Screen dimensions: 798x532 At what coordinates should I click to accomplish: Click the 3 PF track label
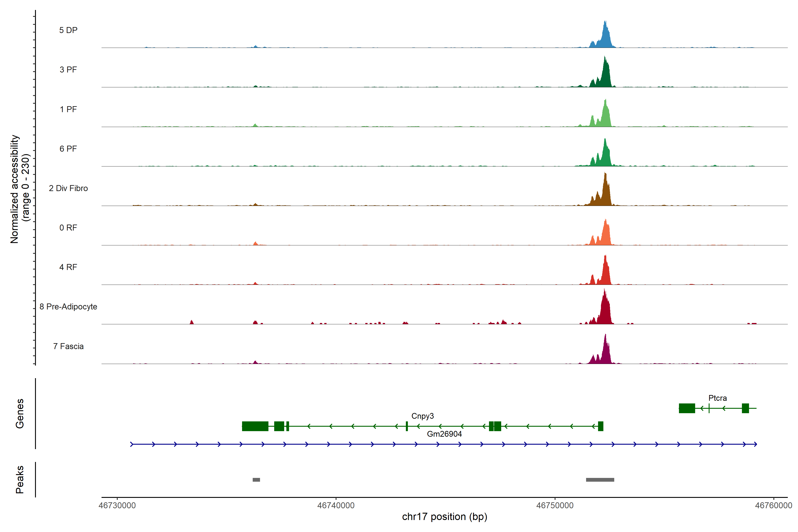(x=68, y=70)
